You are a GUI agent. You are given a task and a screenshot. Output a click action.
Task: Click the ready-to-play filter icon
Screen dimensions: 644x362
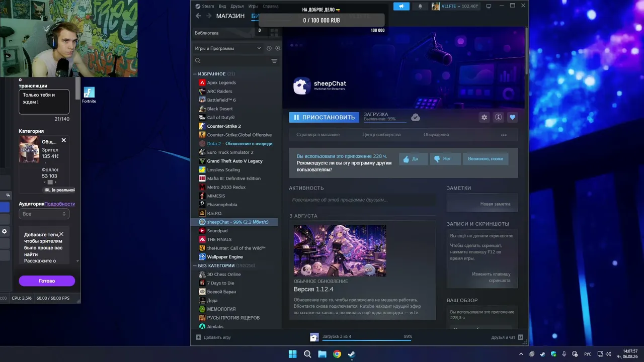[277, 48]
